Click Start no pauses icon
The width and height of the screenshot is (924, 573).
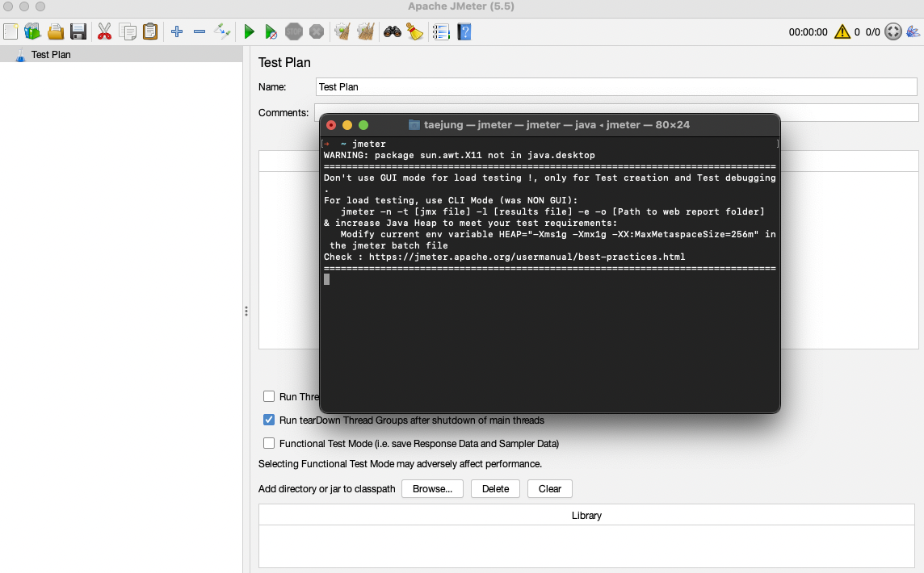(271, 31)
